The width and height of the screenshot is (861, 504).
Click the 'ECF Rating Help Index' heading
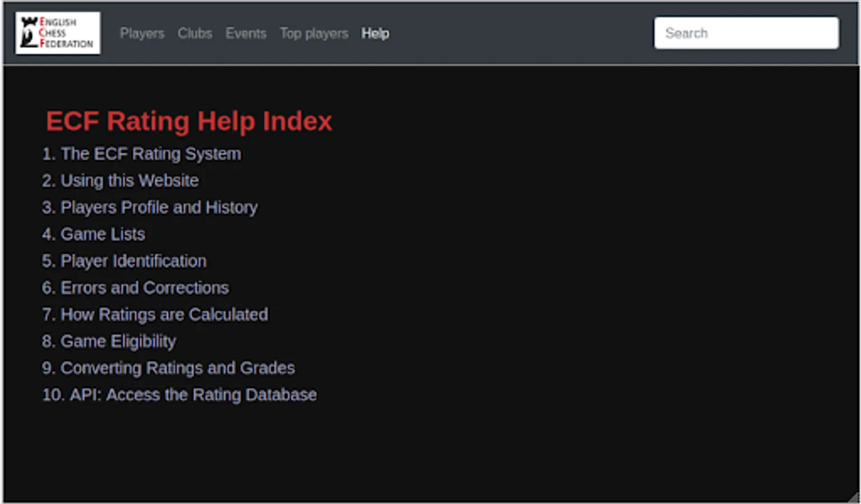point(189,121)
